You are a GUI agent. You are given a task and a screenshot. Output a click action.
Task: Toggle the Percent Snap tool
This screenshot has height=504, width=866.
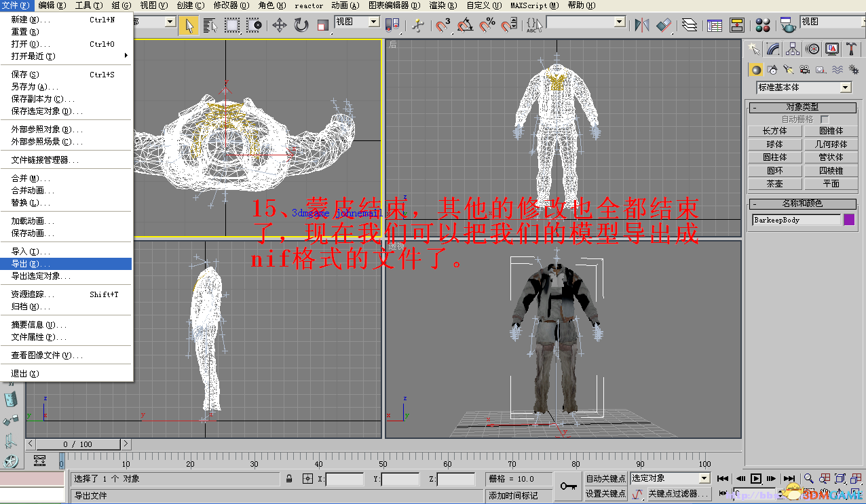coord(487,26)
